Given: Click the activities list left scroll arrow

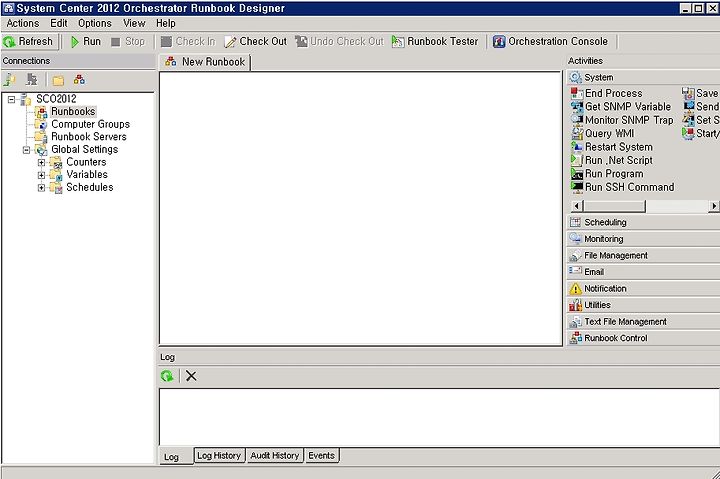Looking at the screenshot, I should (576, 206).
